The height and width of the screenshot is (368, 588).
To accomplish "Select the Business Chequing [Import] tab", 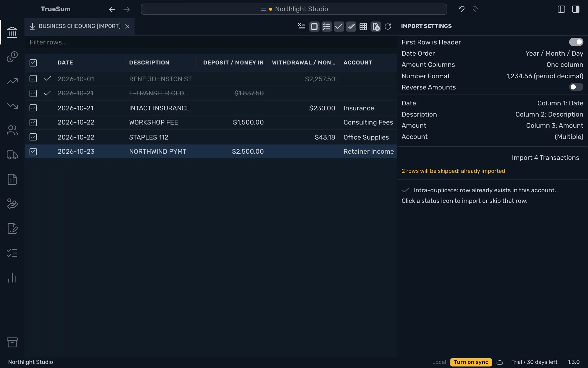I will [80, 26].
